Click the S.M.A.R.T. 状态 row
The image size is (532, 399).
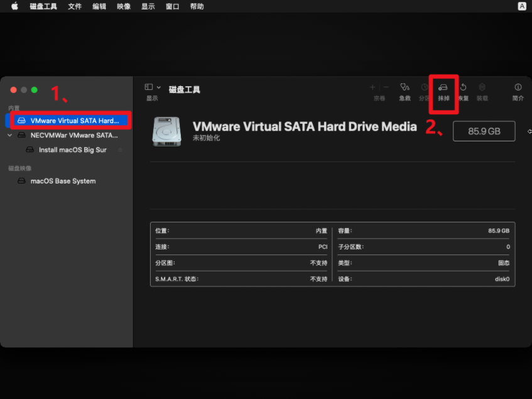coord(241,279)
